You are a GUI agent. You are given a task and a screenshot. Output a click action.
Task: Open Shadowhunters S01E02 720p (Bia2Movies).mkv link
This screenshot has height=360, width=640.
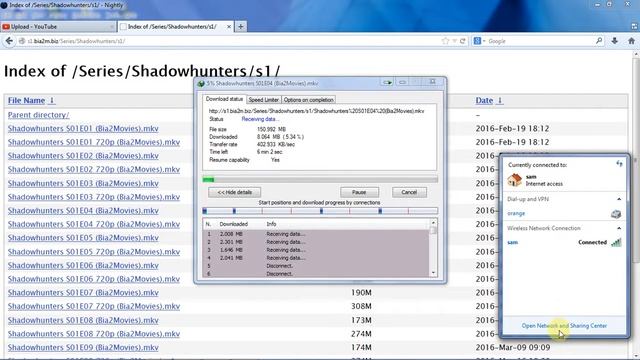[x=94, y=169]
